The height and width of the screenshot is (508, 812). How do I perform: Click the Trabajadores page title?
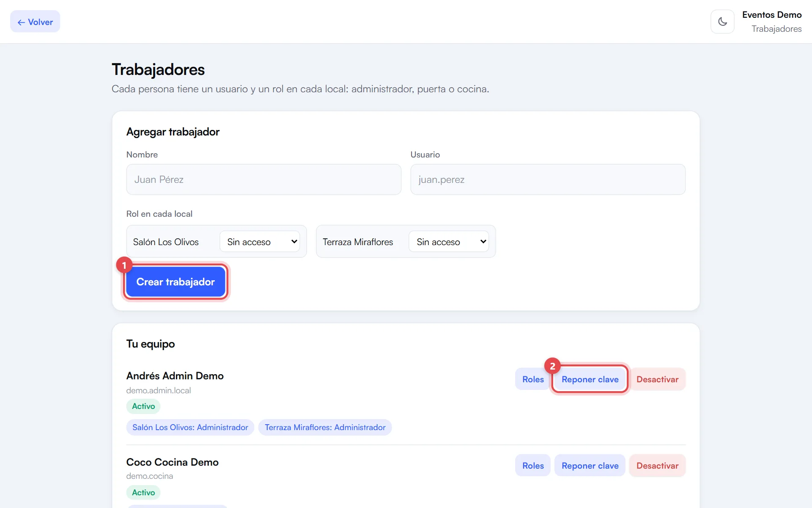158,70
